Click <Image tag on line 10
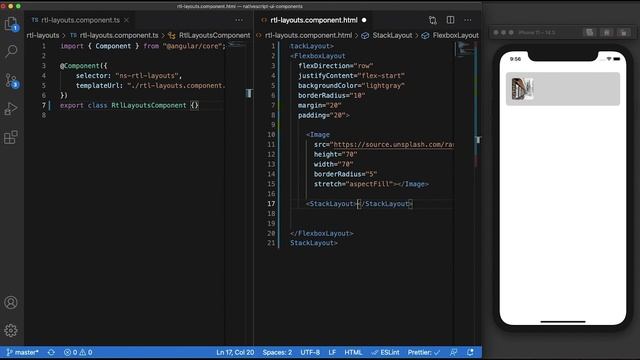640x360 pixels. tap(318, 135)
